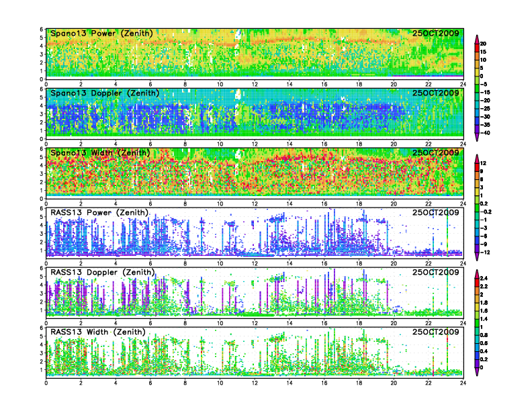
Task: Click the Spano13 Power heatmap plot area
Action: [255, 54]
